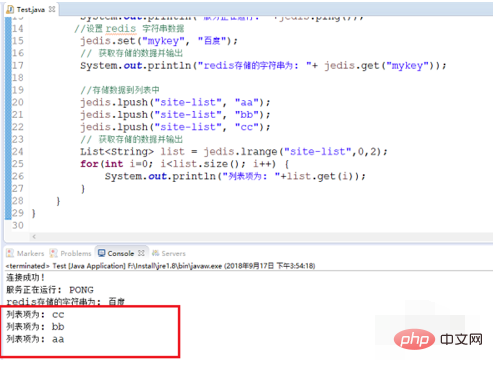This screenshot has width=493, height=372.
Task: Click the console output line ending 'cc'
Action: [35, 314]
